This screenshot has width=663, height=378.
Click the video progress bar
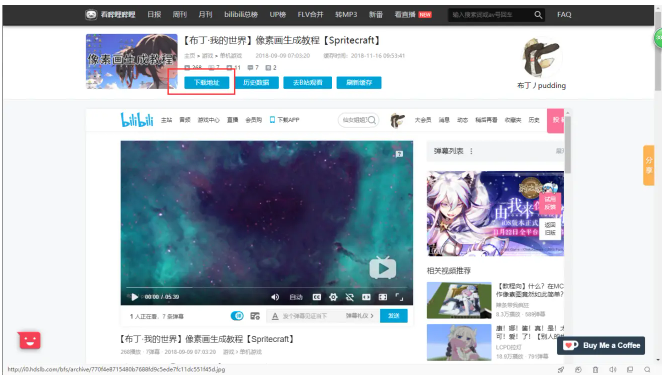point(267,288)
